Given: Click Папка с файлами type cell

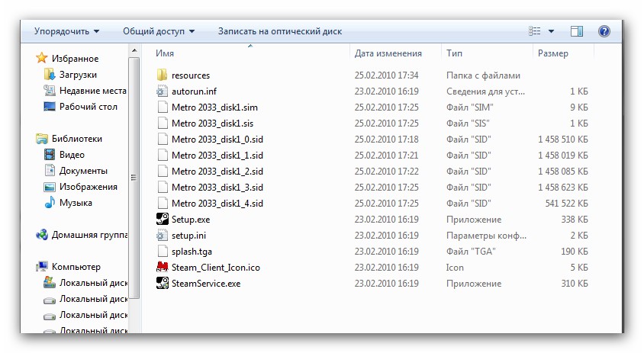Looking at the screenshot, I should click(483, 75).
